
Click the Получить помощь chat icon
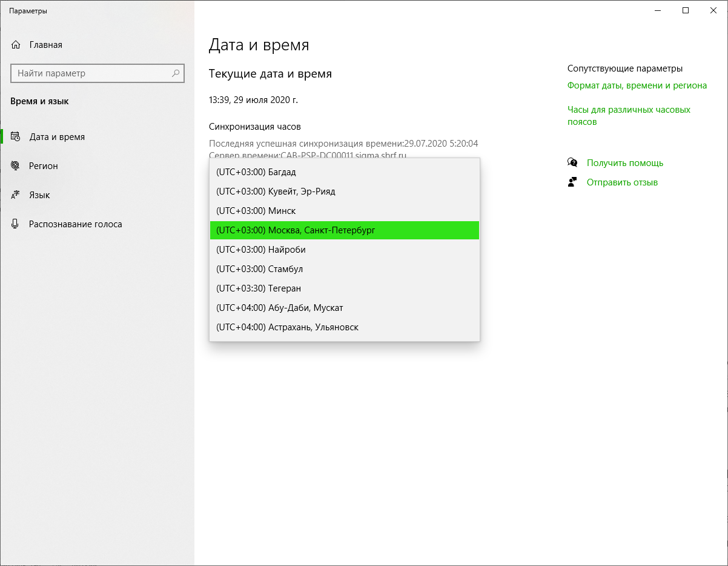coord(572,162)
